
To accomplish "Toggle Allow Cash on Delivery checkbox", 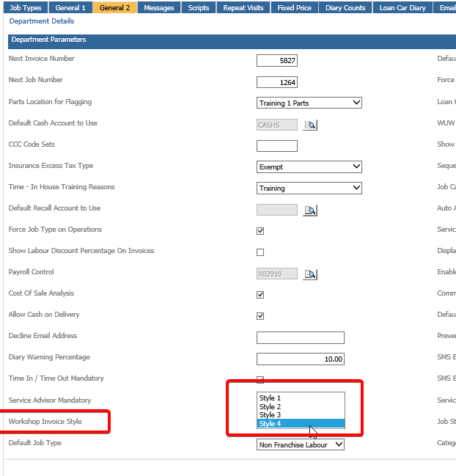I will [x=260, y=316].
